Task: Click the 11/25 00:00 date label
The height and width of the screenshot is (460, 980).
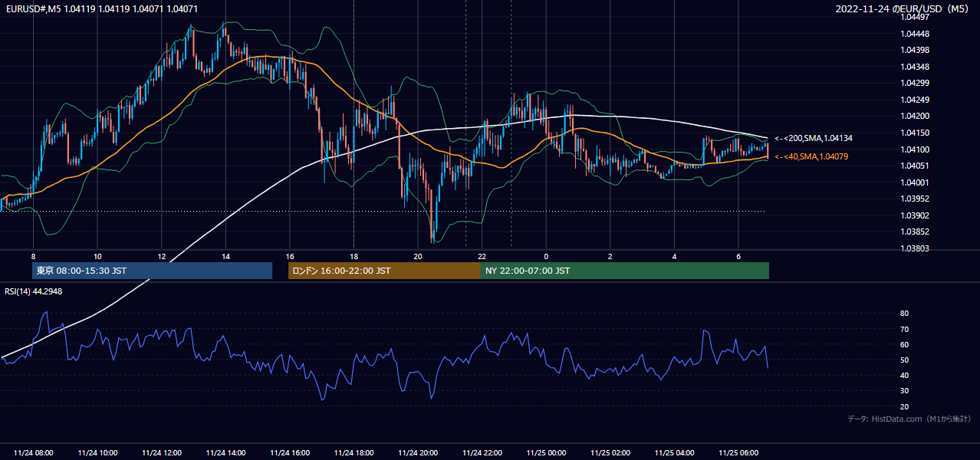Action: tap(546, 453)
